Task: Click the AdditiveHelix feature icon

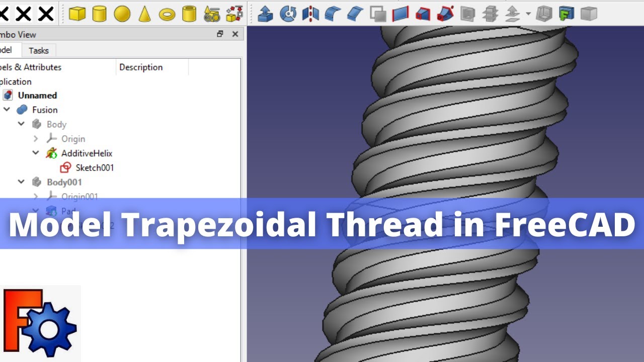Action: coord(51,153)
